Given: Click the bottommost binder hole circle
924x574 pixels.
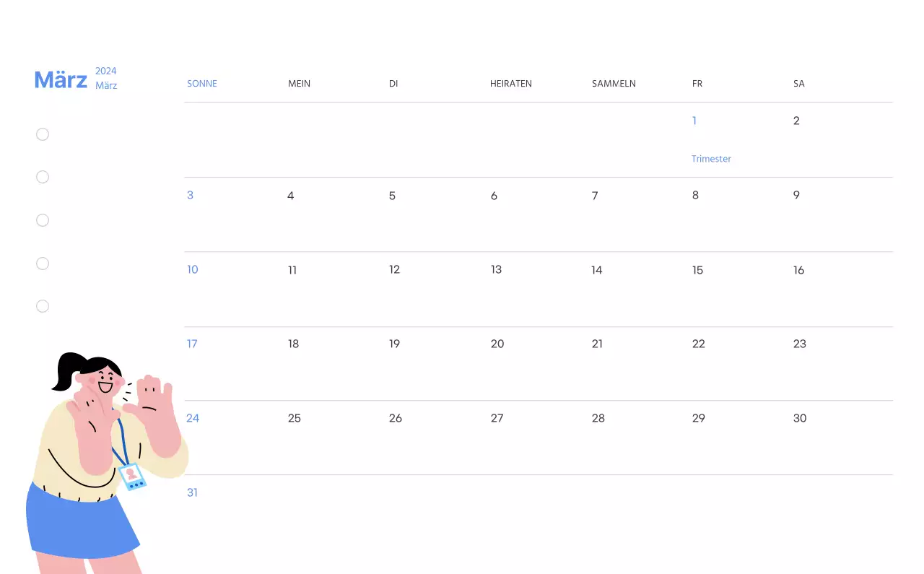Looking at the screenshot, I should click(x=42, y=306).
